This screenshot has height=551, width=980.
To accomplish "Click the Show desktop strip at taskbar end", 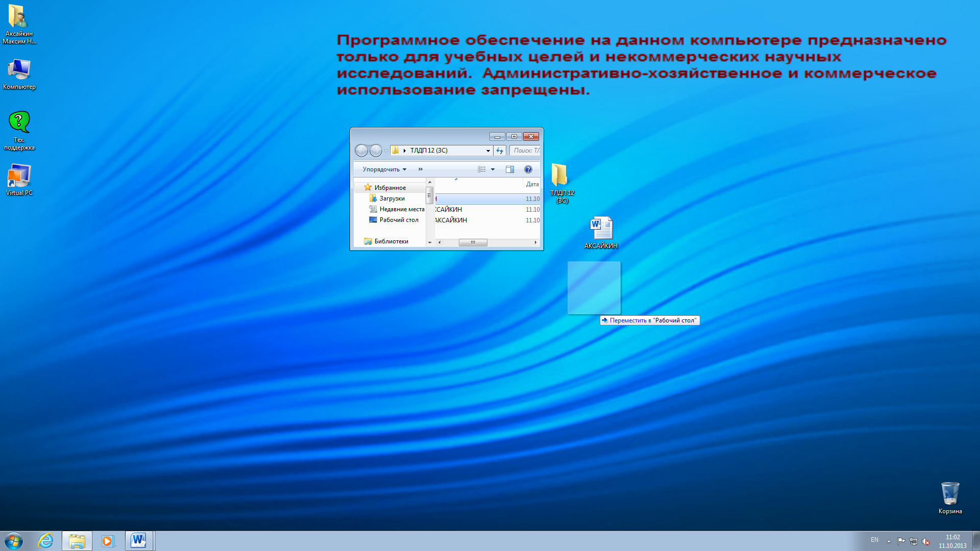I will (976, 541).
